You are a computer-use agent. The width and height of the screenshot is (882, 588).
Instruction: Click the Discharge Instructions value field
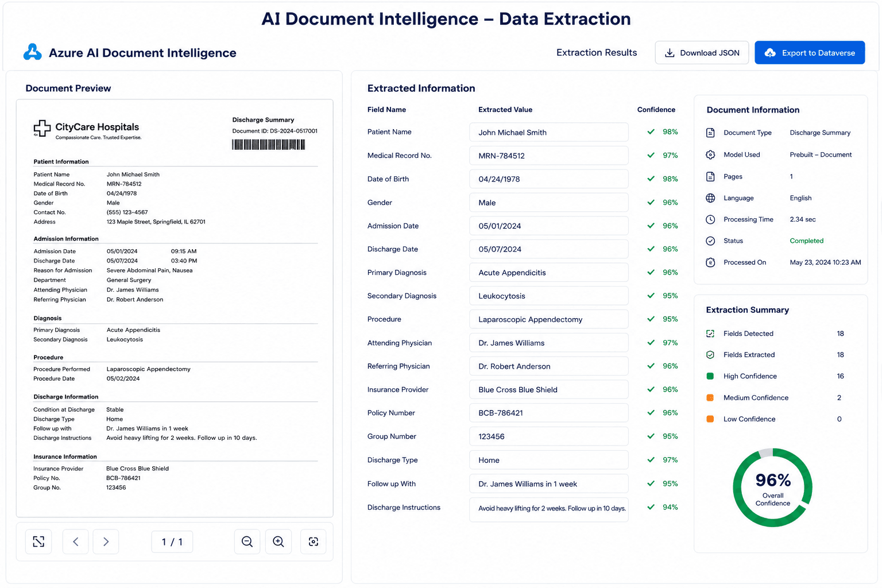coord(549,509)
